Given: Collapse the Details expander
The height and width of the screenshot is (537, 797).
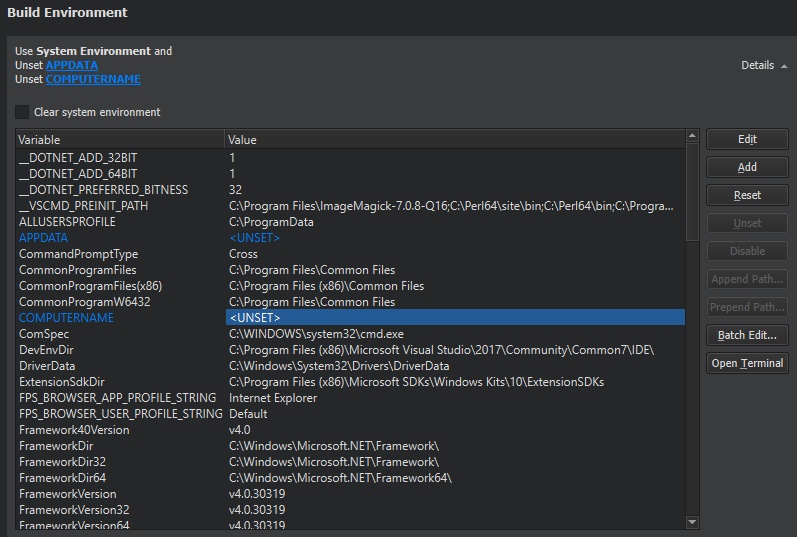Looking at the screenshot, I should coord(764,65).
